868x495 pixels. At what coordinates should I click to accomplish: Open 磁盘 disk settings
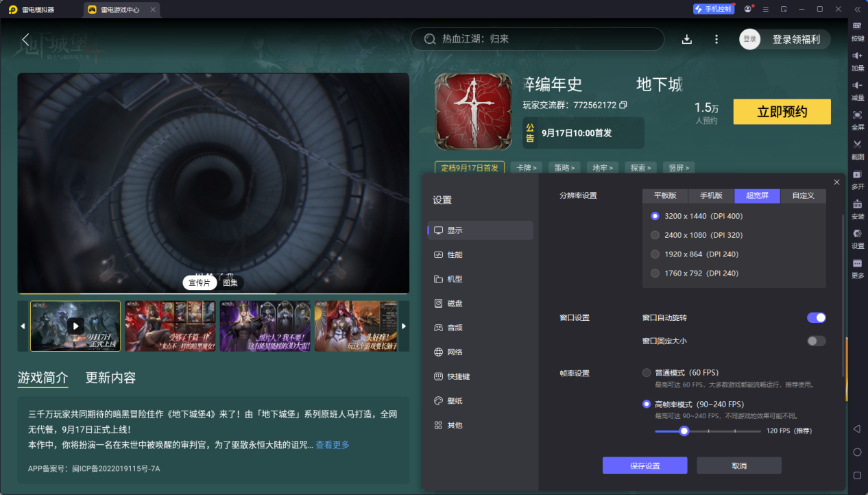pyautogui.click(x=480, y=303)
